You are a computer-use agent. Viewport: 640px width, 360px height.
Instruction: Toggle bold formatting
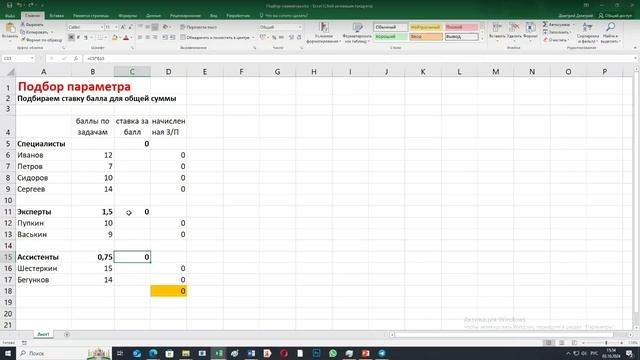71,38
